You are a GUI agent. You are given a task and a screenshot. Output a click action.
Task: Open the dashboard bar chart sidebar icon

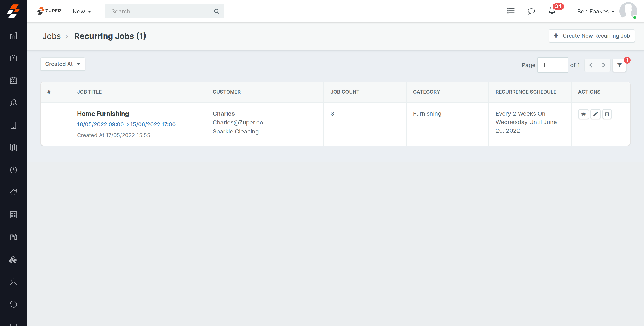pos(13,36)
